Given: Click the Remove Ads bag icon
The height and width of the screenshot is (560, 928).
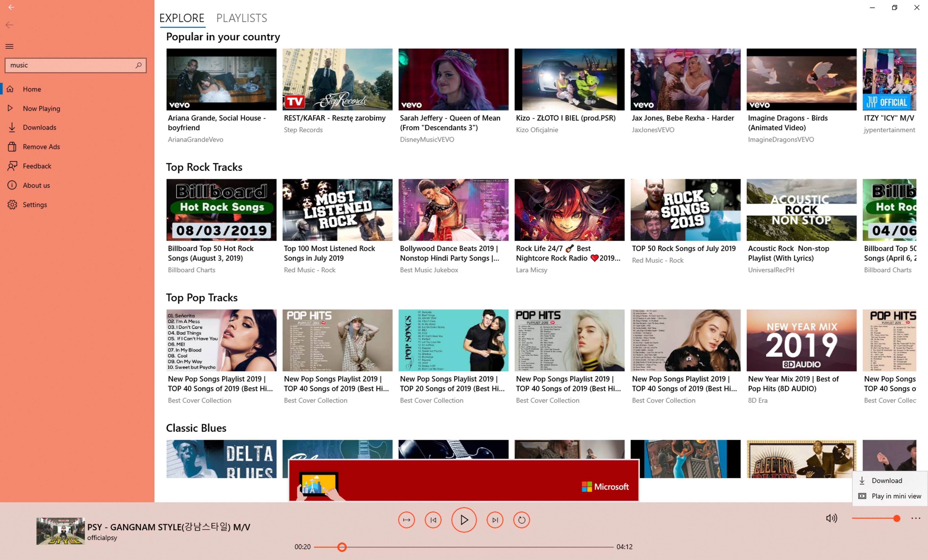Looking at the screenshot, I should tap(12, 146).
